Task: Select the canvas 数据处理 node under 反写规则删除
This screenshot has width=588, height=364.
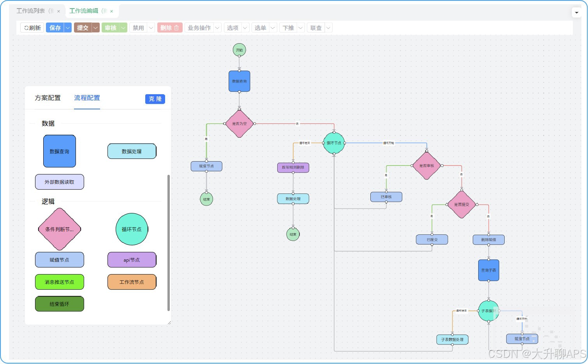Action: pyautogui.click(x=293, y=199)
